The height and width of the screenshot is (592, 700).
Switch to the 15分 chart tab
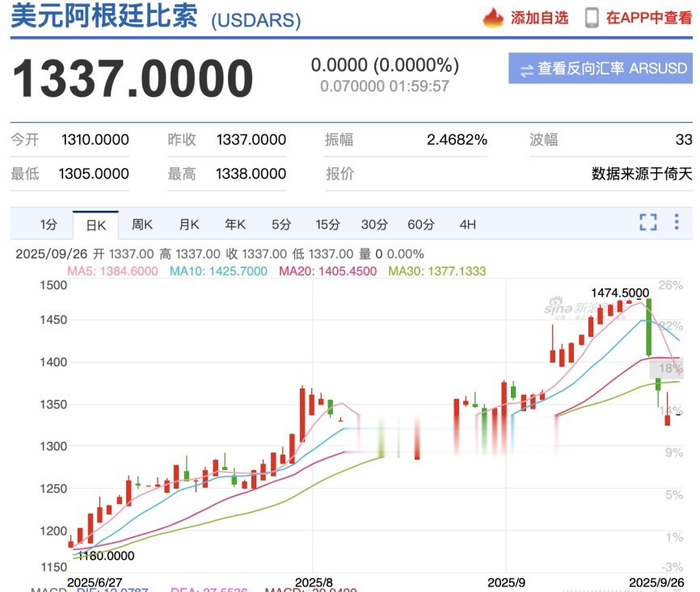coord(327,225)
